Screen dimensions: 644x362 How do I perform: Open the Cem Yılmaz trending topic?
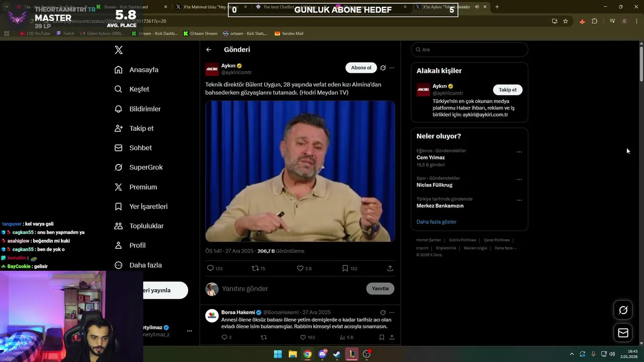point(431,157)
